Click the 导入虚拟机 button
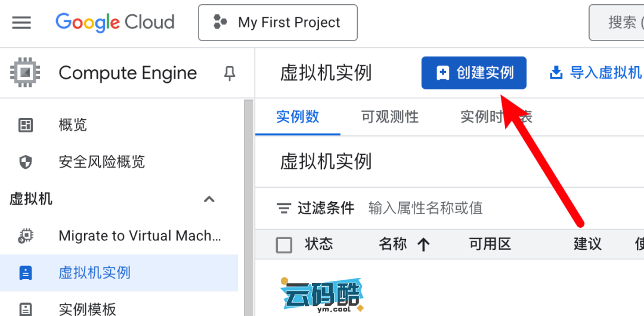 (595, 73)
